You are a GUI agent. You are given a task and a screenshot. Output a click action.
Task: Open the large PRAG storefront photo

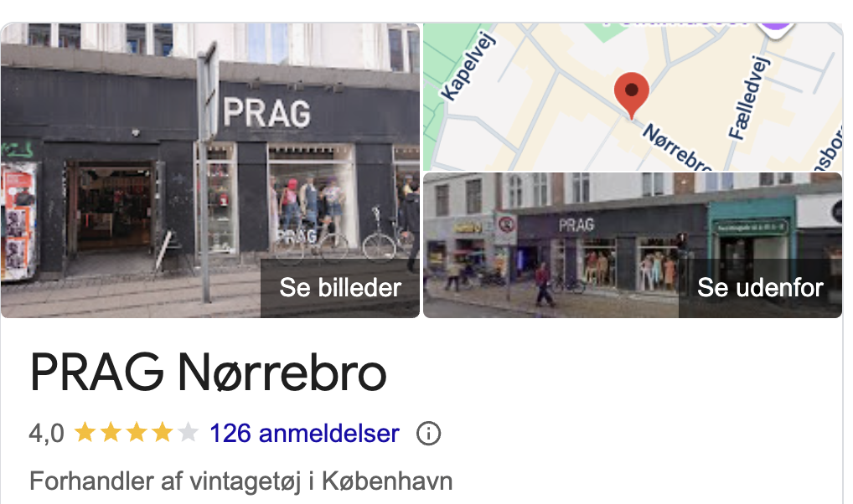coord(210,170)
